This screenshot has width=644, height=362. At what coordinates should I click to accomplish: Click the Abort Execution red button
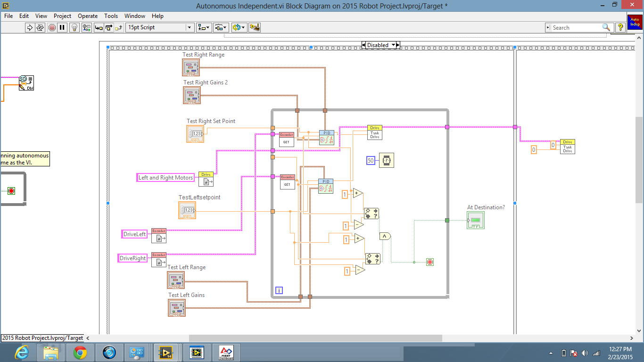pos(52,27)
